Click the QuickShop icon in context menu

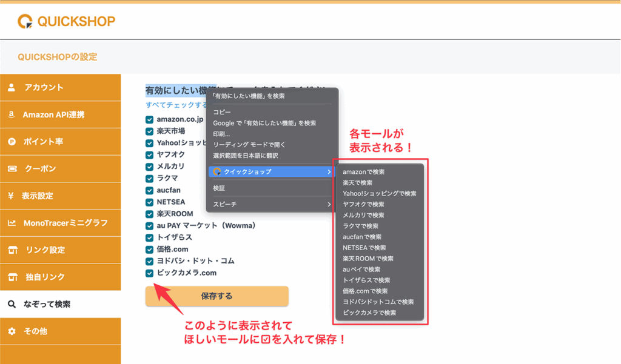coord(217,172)
